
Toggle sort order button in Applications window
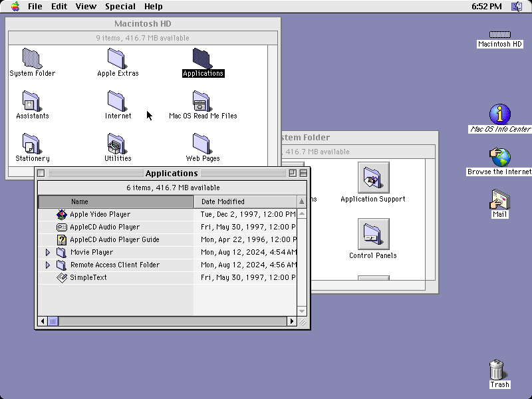[302, 201]
